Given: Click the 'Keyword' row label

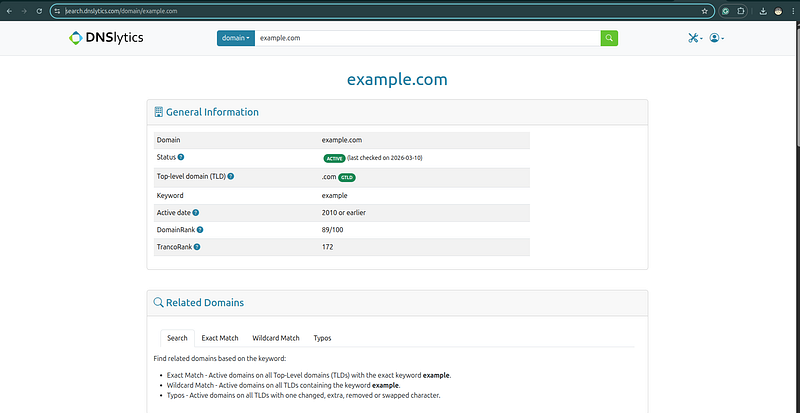Looking at the screenshot, I should click(x=170, y=196).
